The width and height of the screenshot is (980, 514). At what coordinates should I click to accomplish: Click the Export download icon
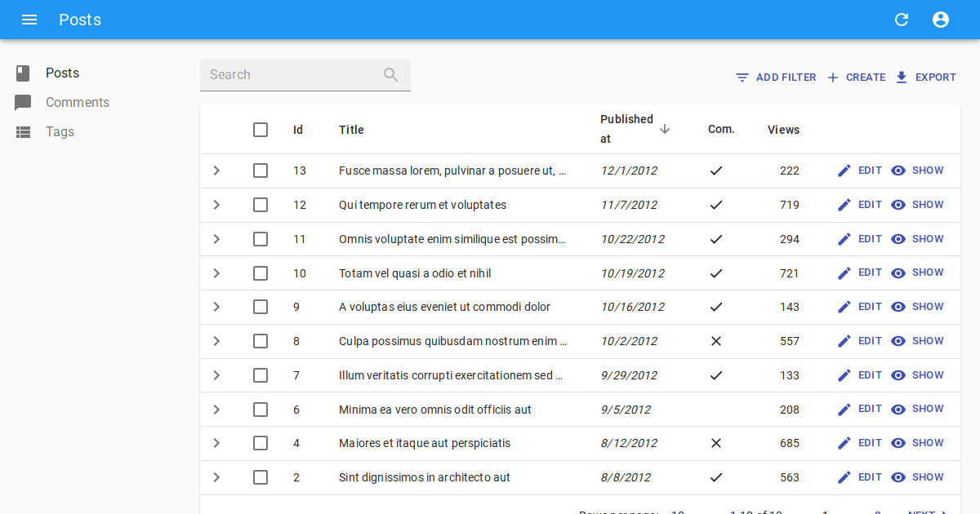pos(902,78)
